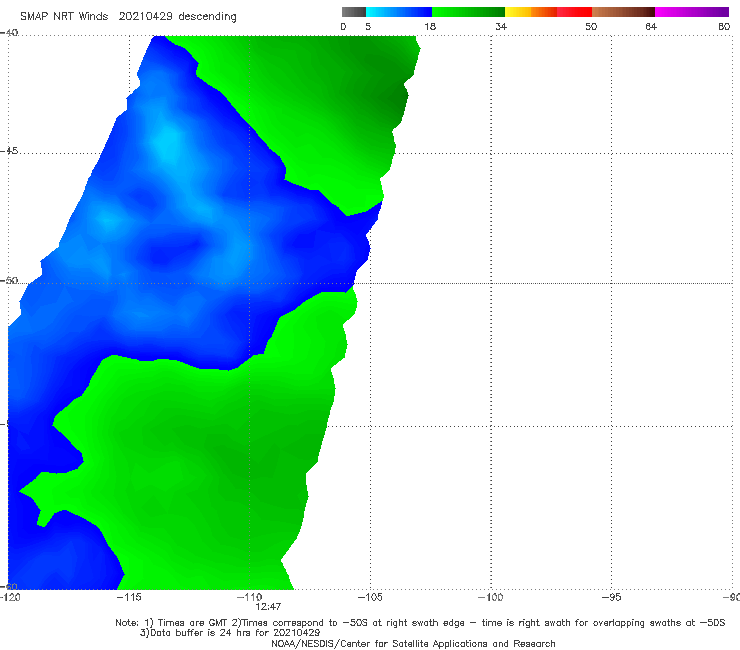Click the longitude label '-120'
This screenshot has height=650, width=740.
pyautogui.click(x=10, y=597)
